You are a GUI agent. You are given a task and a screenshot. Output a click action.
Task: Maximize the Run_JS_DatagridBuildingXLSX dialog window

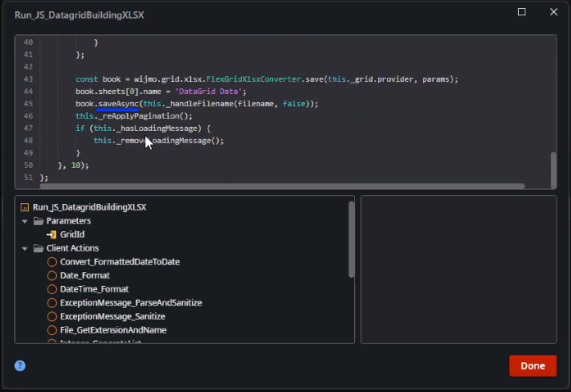tap(522, 12)
